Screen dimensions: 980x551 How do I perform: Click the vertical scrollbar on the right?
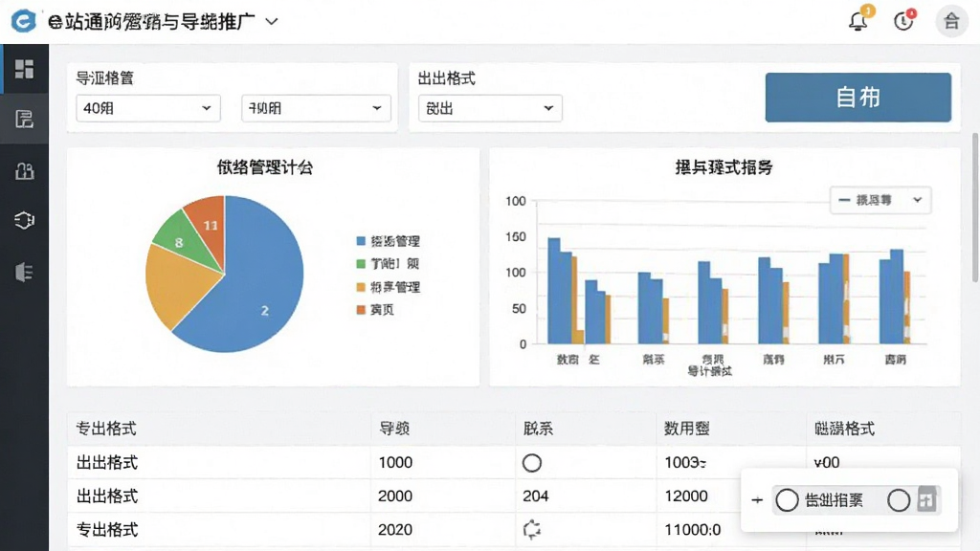pyautogui.click(x=975, y=207)
